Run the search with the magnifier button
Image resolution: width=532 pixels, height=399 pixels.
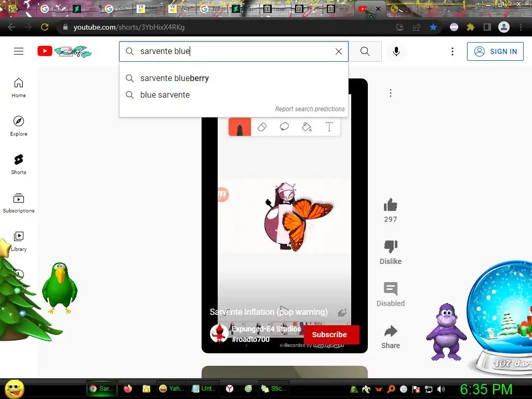[x=365, y=51]
